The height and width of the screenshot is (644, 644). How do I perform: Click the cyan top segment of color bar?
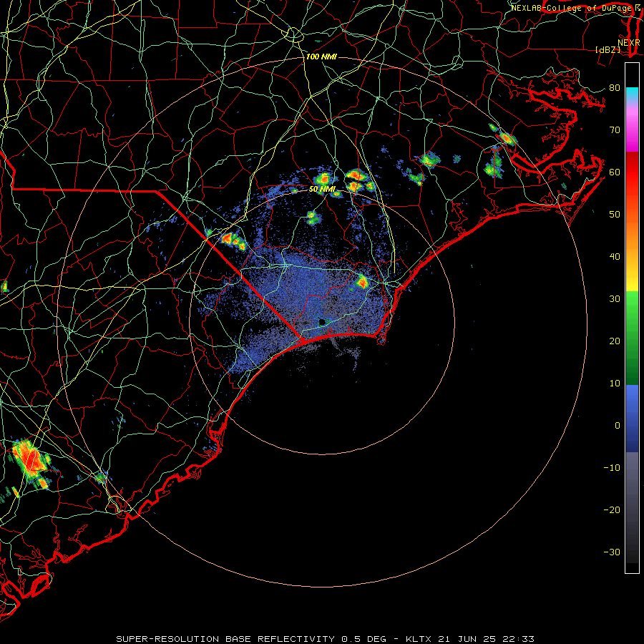click(632, 94)
